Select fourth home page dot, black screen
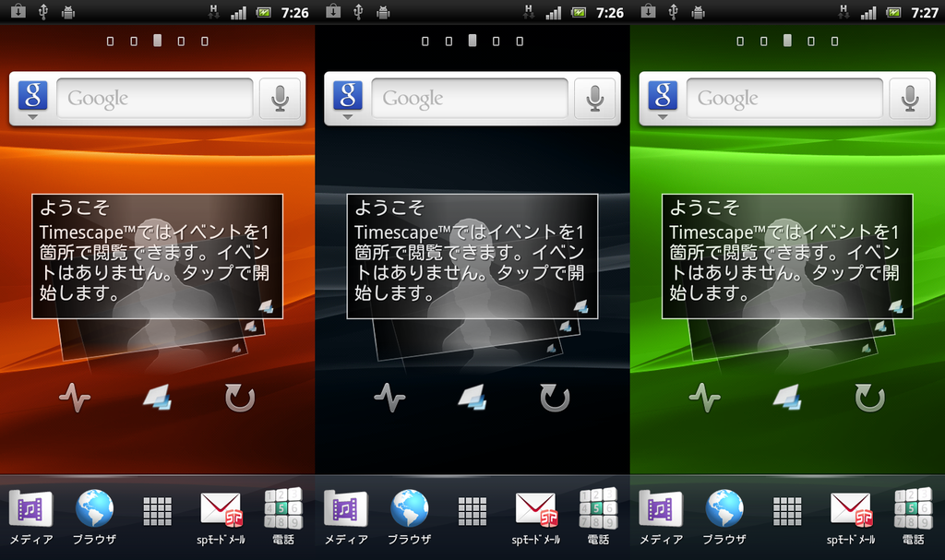The image size is (945, 560). 496,41
